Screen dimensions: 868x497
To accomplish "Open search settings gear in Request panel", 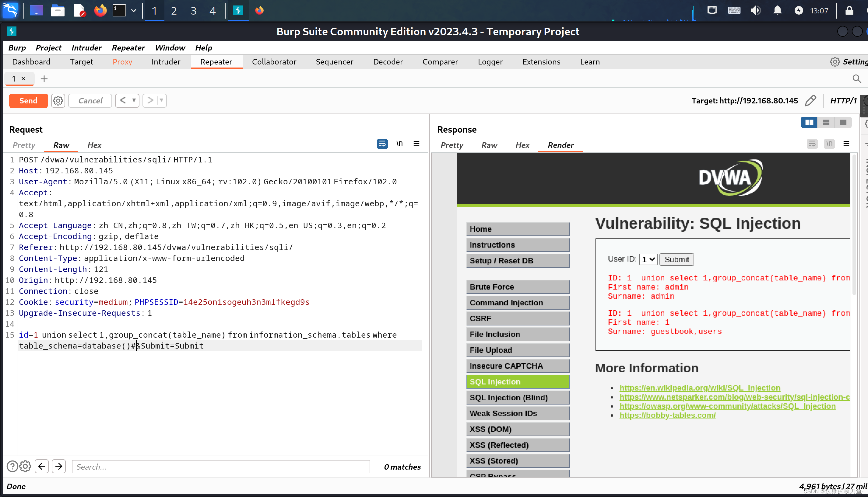I will (x=25, y=466).
